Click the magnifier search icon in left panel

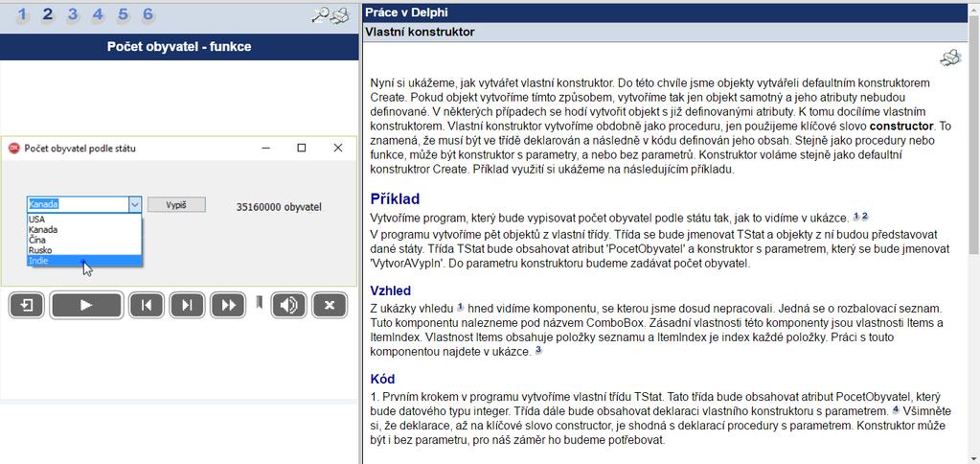pos(320,15)
